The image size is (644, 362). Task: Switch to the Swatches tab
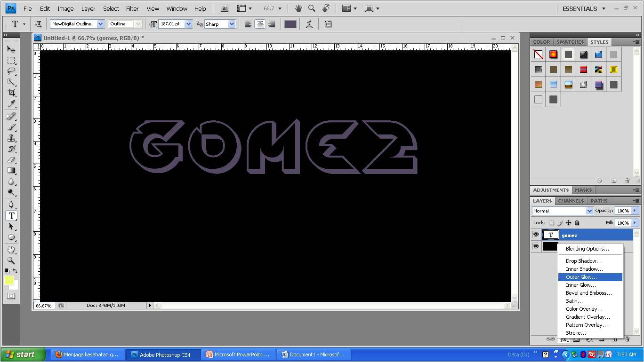570,42
